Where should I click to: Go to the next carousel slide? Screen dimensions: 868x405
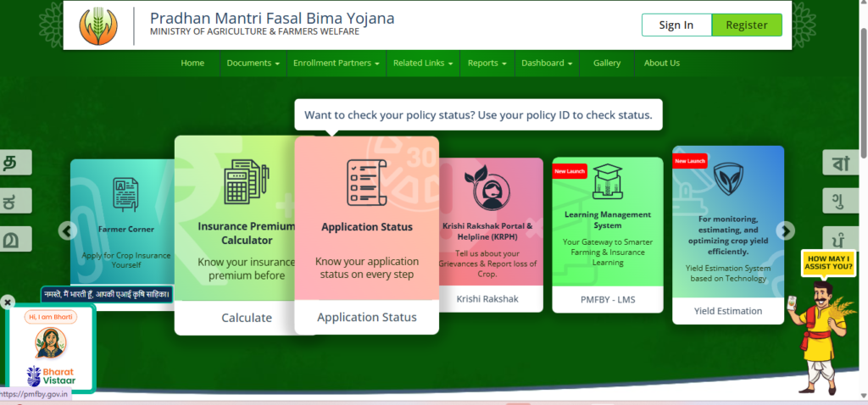[785, 230]
